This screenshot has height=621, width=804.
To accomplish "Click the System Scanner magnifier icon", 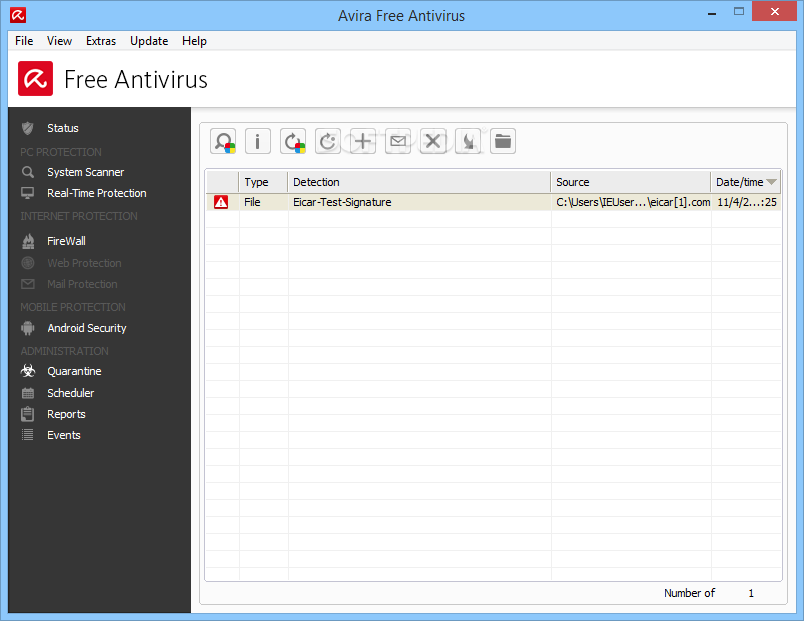I will pyautogui.click(x=28, y=172).
